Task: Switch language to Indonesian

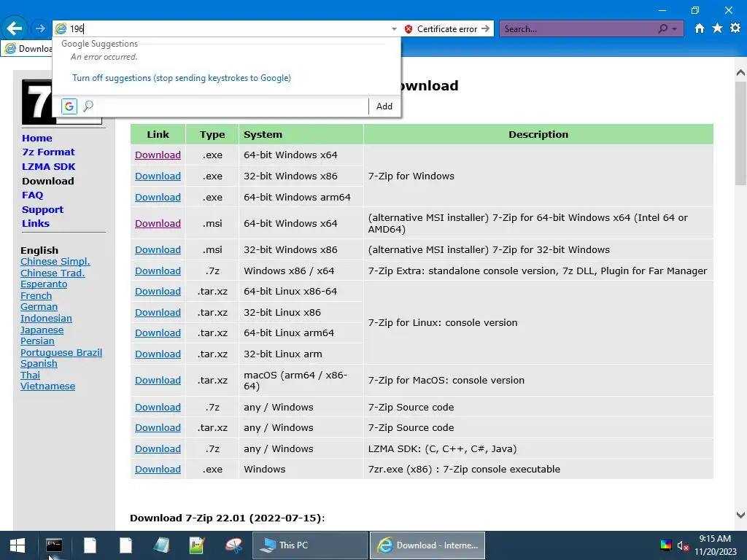Action: click(x=46, y=319)
